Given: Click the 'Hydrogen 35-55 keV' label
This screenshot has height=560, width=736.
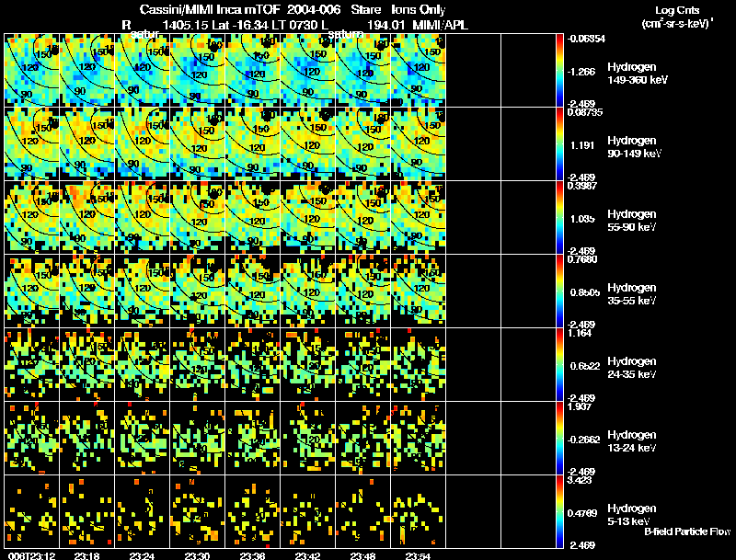Looking at the screenshot, I should pyautogui.click(x=632, y=294).
